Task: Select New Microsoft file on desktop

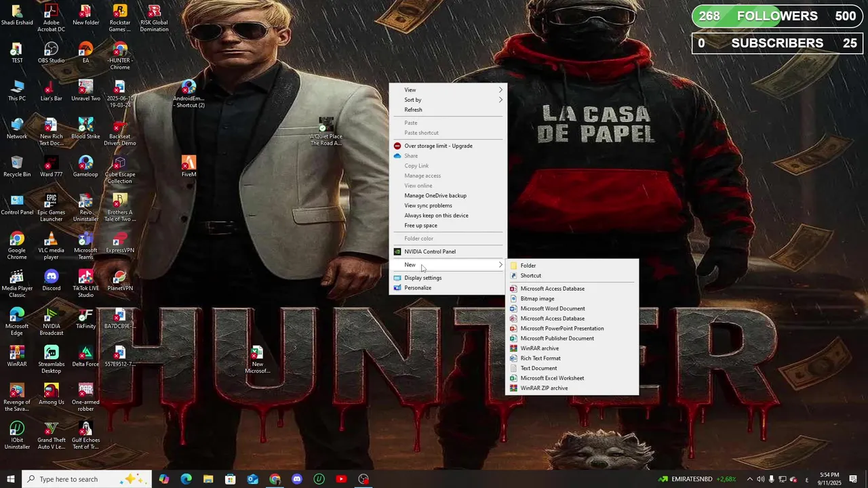Action: (258, 360)
